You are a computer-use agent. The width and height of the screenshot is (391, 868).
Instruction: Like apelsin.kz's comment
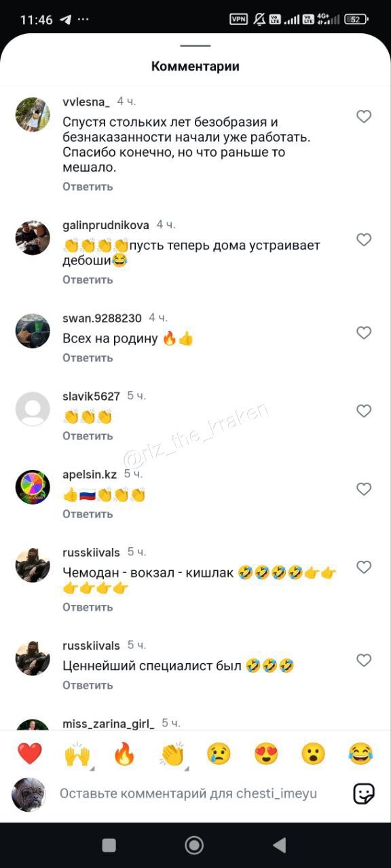pos(364,489)
